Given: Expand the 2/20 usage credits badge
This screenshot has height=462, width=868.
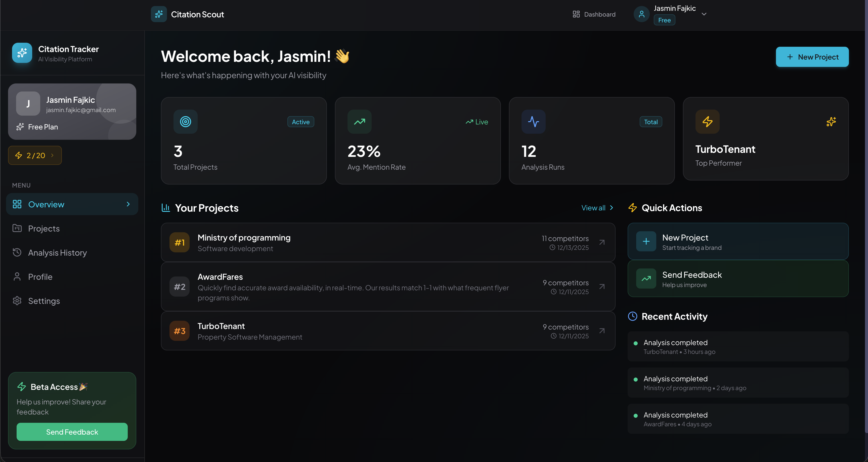Looking at the screenshot, I should (35, 155).
